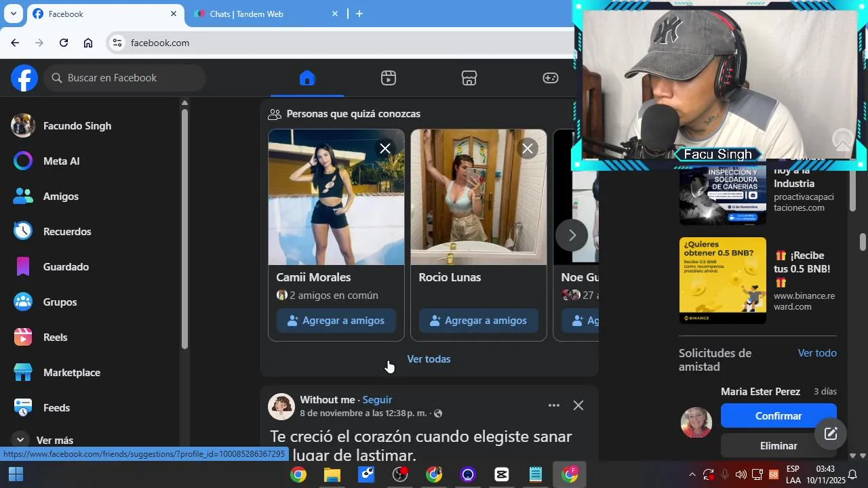The height and width of the screenshot is (488, 868).
Task: Open the post date 8 de noviembre
Action: (363, 413)
